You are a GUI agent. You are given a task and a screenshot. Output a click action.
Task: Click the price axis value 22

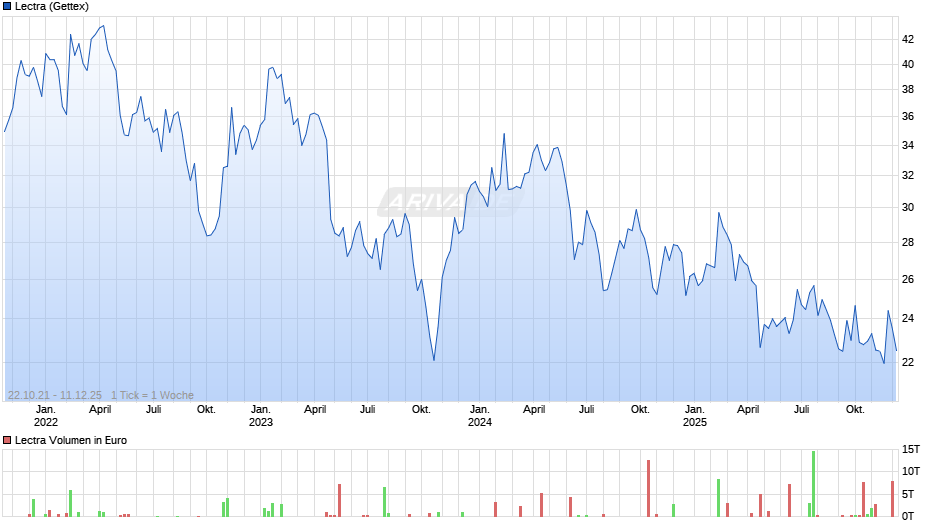[x=908, y=362]
